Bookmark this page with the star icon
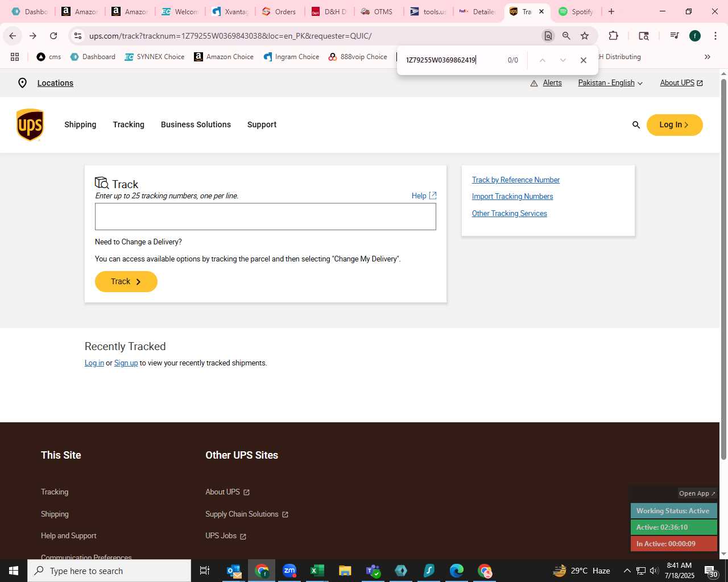Viewport: 728px width, 582px height. [585, 36]
